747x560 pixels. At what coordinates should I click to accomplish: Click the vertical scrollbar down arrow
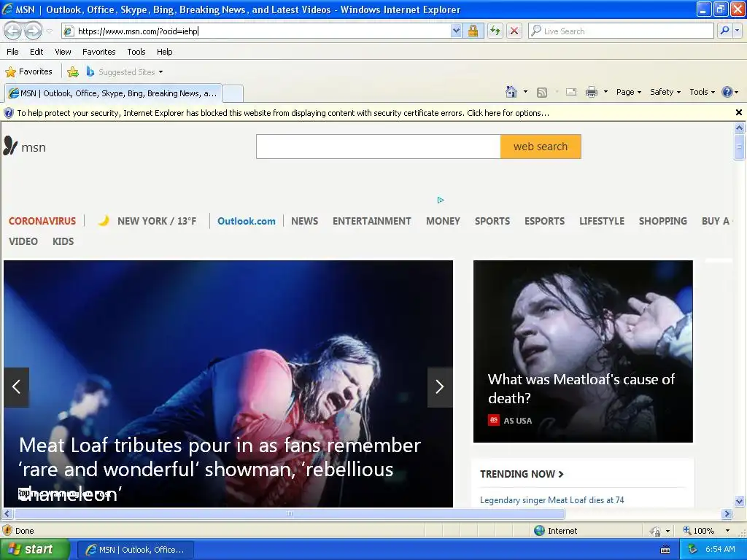click(x=740, y=500)
